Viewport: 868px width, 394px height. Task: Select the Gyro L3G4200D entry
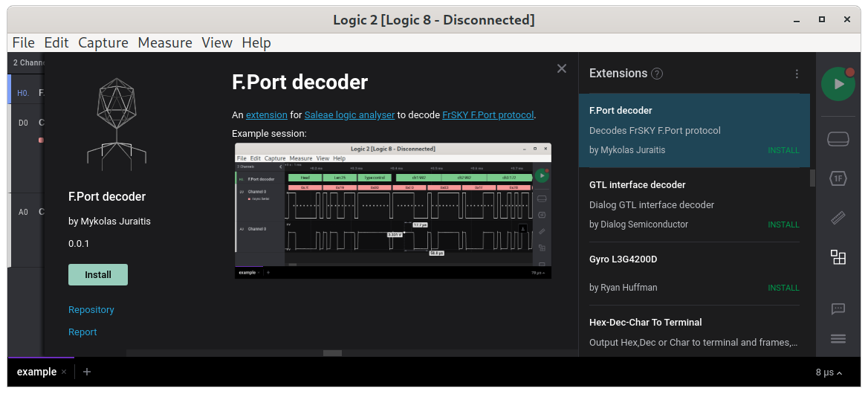click(694, 274)
